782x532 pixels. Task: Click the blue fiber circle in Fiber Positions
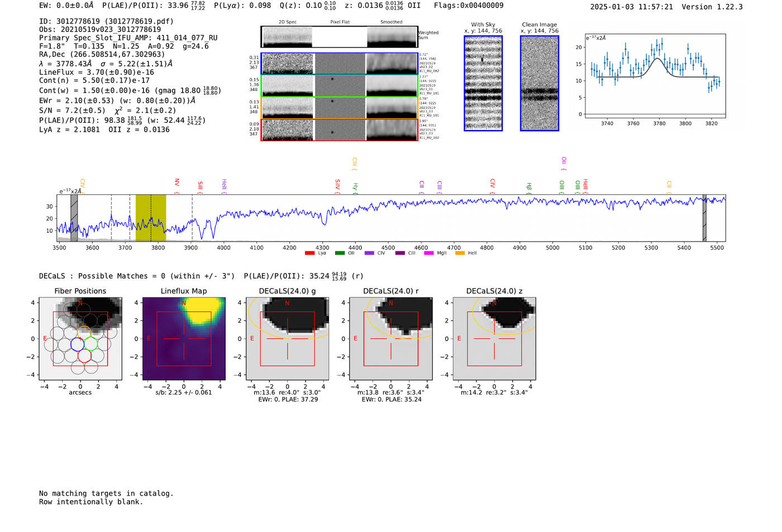click(78, 344)
